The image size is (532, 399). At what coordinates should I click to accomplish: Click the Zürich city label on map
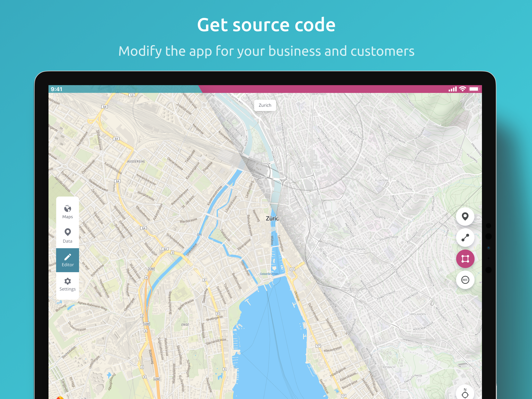coord(272,219)
